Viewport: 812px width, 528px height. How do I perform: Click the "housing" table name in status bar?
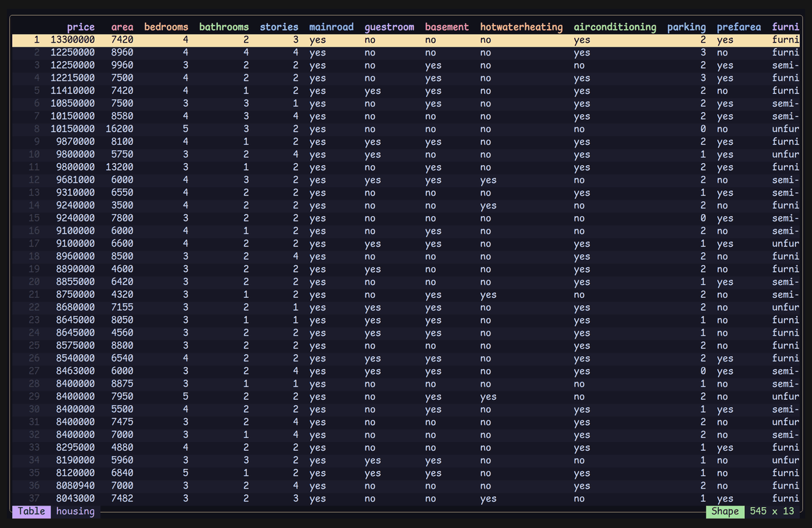pos(75,511)
